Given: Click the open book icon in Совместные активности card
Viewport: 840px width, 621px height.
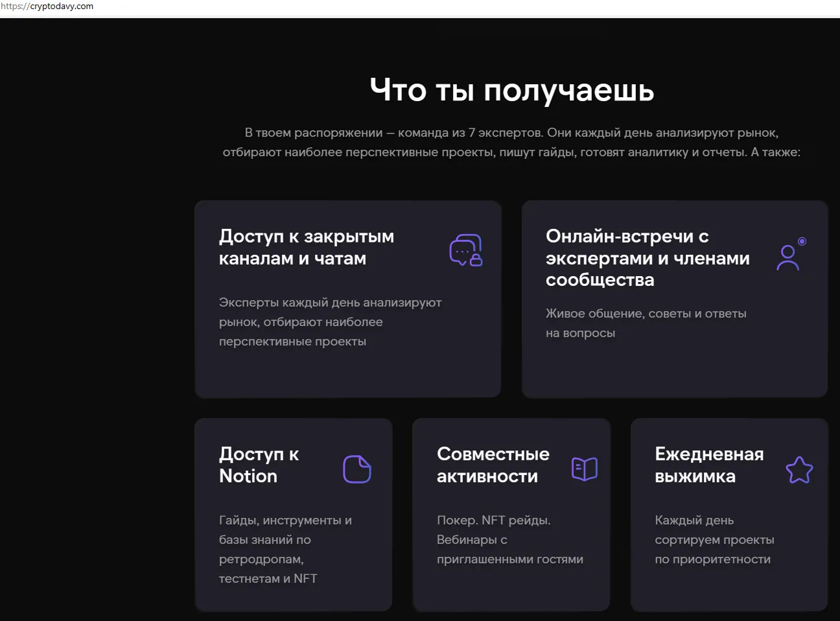Looking at the screenshot, I should click(585, 469).
